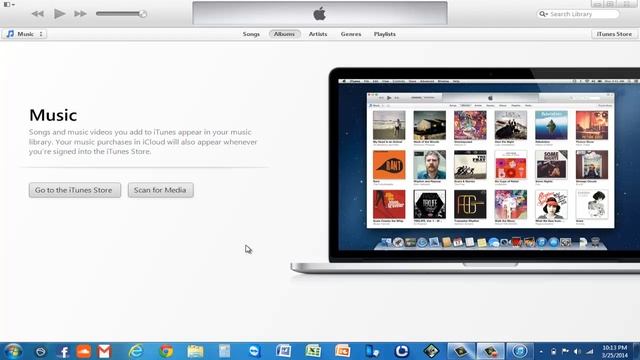
Task: Open the Playlists tab
Action: click(384, 34)
